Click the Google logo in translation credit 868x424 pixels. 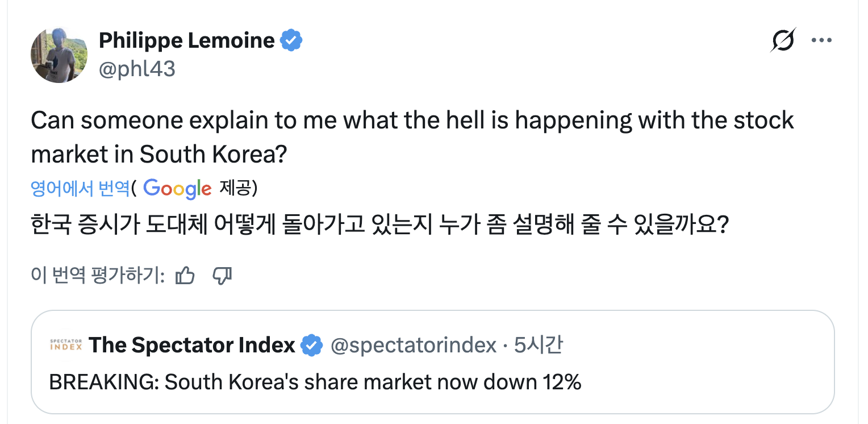[177, 189]
